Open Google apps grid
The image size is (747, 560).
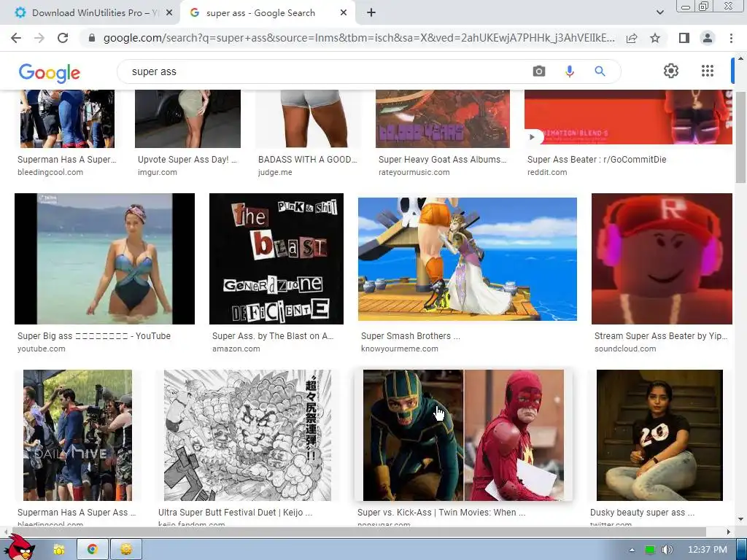(708, 71)
